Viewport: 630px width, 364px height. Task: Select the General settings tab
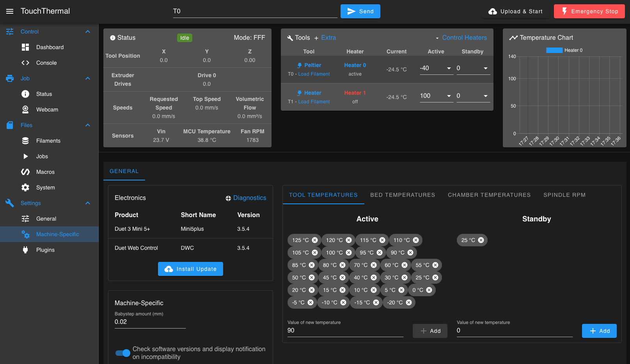[124, 171]
